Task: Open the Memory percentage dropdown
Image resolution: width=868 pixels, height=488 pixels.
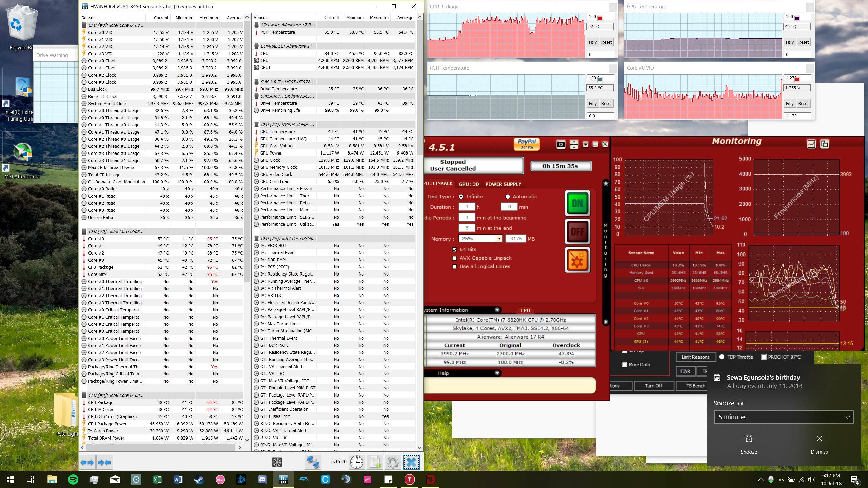Action: click(x=499, y=239)
